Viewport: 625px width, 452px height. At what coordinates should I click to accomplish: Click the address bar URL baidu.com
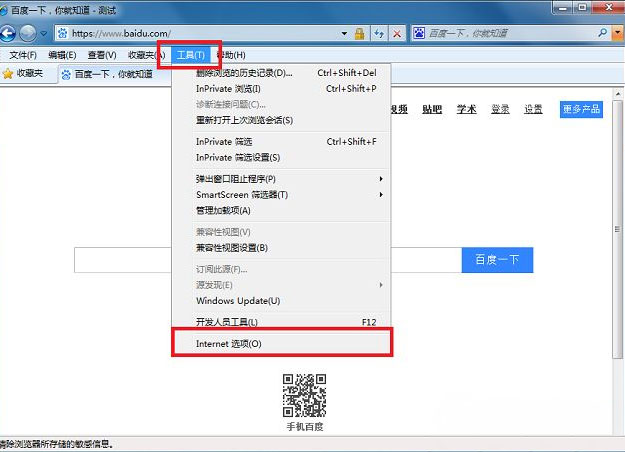click(x=121, y=33)
